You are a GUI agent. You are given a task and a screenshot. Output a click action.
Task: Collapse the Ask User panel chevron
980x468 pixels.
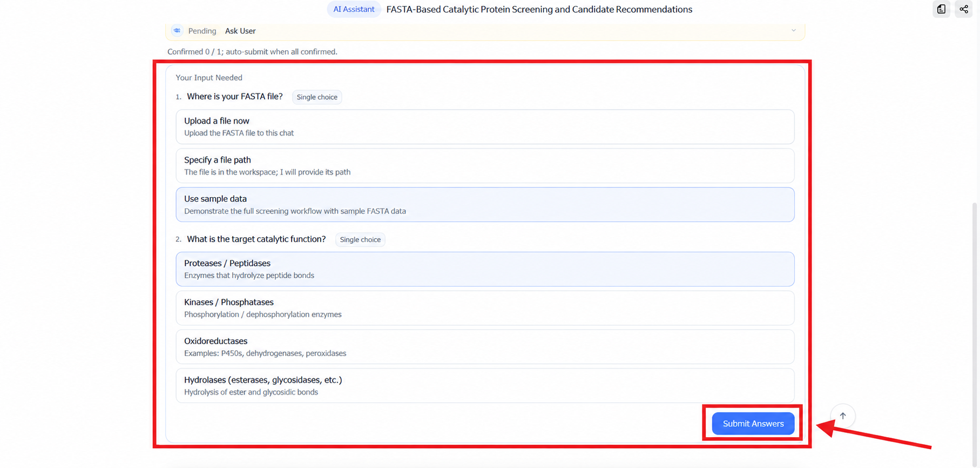tap(793, 31)
